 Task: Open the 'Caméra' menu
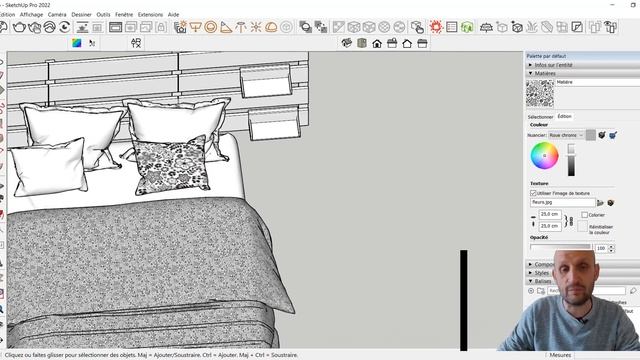point(57,15)
